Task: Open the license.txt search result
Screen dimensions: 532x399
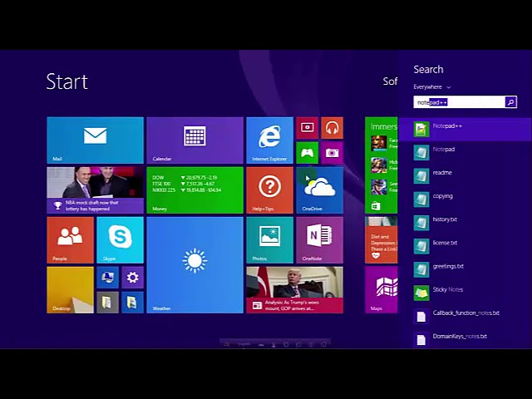Action: tap(465, 246)
